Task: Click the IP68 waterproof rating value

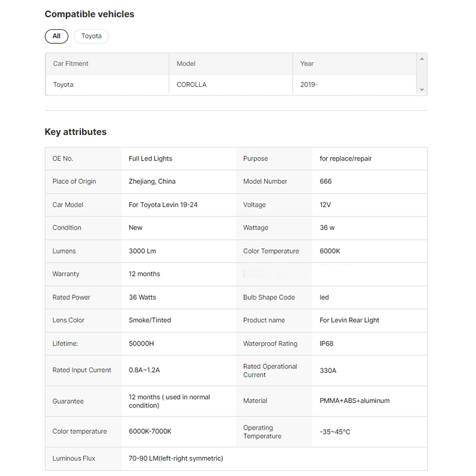Action: coord(328,343)
